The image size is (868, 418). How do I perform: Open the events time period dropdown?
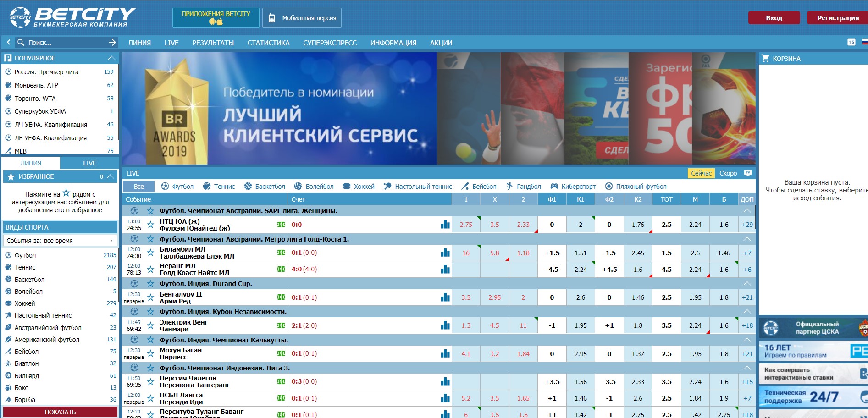pyautogui.click(x=60, y=241)
